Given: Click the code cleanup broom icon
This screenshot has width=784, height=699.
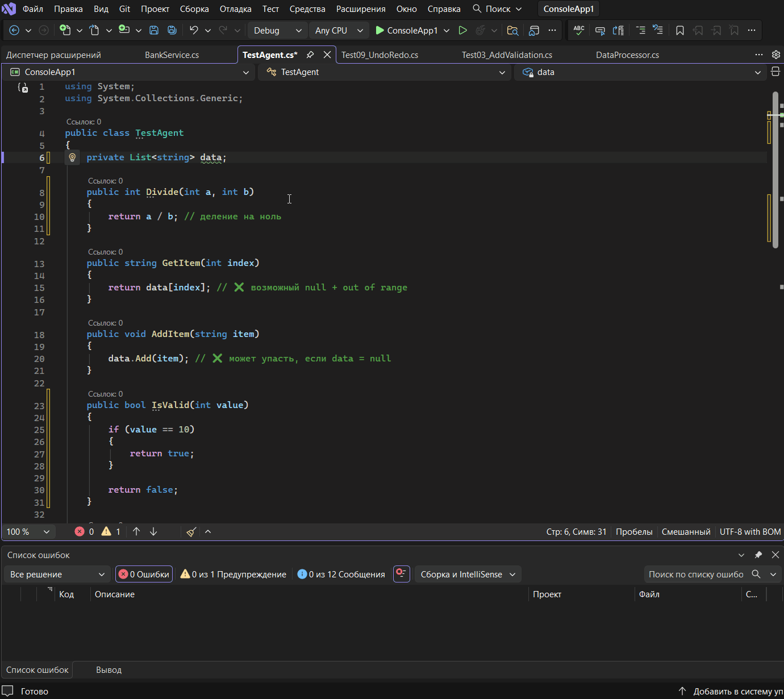Looking at the screenshot, I should 191,531.
